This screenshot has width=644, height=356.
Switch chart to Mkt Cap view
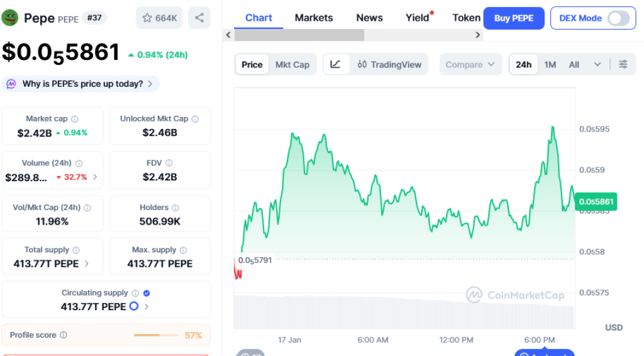[x=292, y=64]
